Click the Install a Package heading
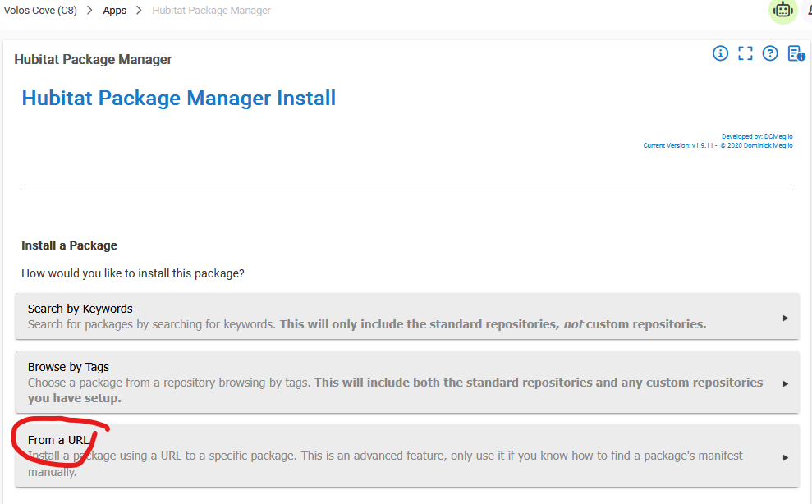The height and width of the screenshot is (504, 812). tap(70, 245)
